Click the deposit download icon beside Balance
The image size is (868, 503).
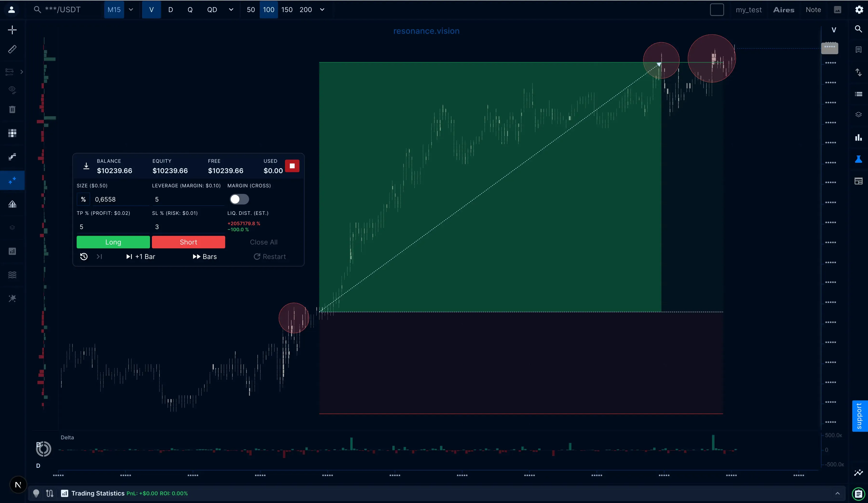pos(86,166)
